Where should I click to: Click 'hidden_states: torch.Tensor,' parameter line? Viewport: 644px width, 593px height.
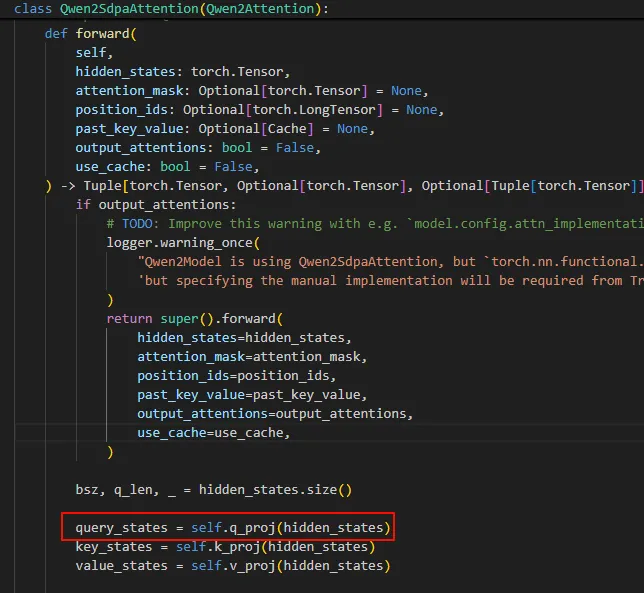[183, 72]
